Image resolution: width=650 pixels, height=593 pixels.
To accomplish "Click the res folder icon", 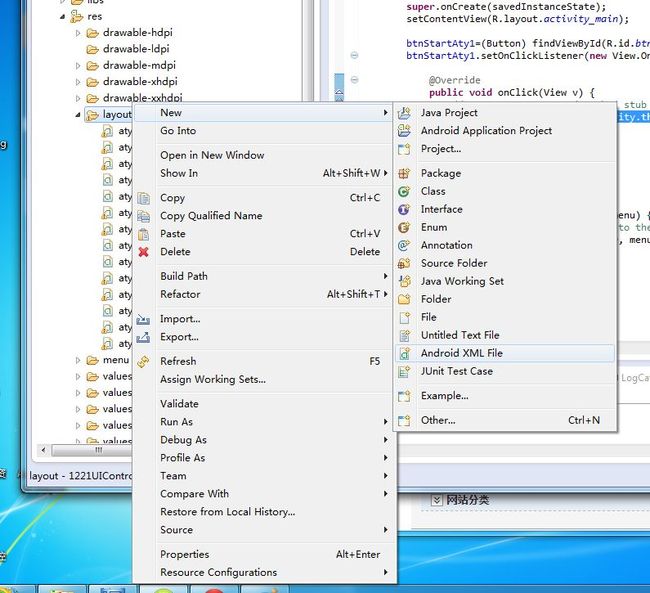I will click(x=76, y=17).
